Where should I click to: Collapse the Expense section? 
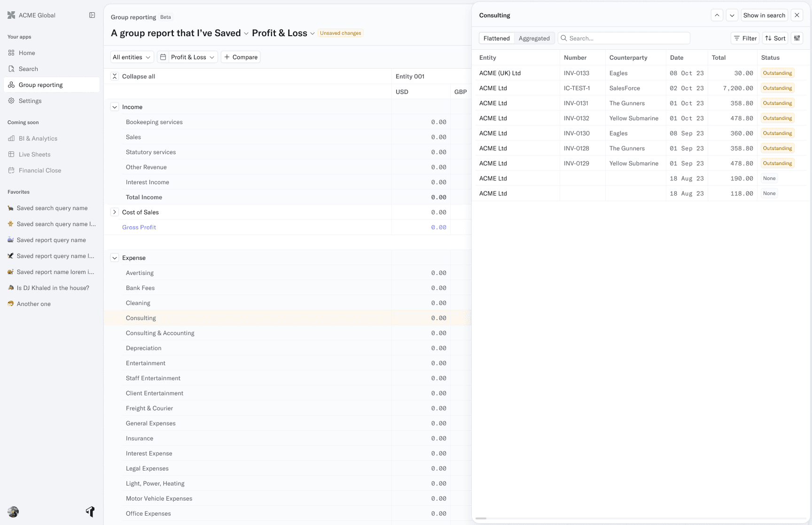point(115,258)
